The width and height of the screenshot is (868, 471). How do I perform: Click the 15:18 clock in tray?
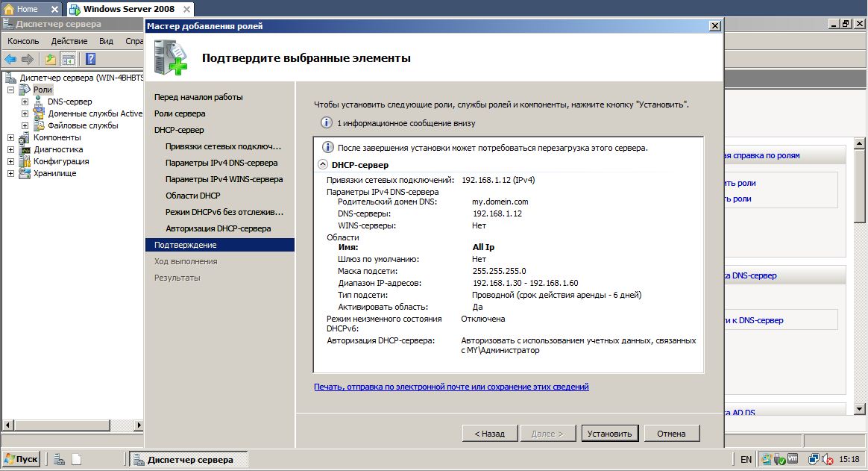[849, 459]
